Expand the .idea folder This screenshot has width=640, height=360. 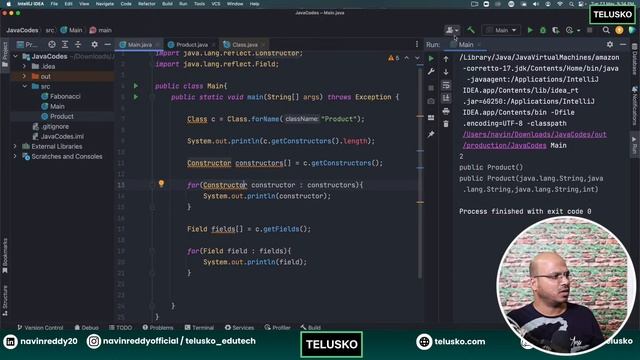pos(24,66)
